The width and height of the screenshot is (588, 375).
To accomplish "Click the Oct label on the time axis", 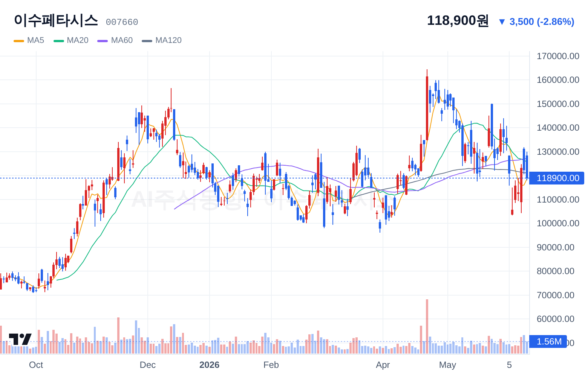I will tap(36, 365).
